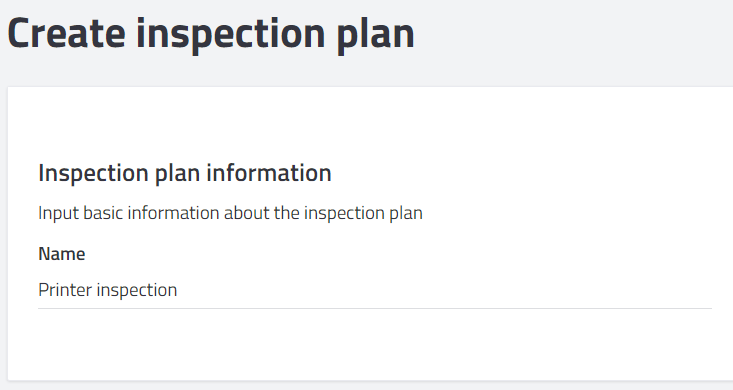Click the end of the text Printer inspection
The height and width of the screenshot is (390, 733).
pos(178,290)
